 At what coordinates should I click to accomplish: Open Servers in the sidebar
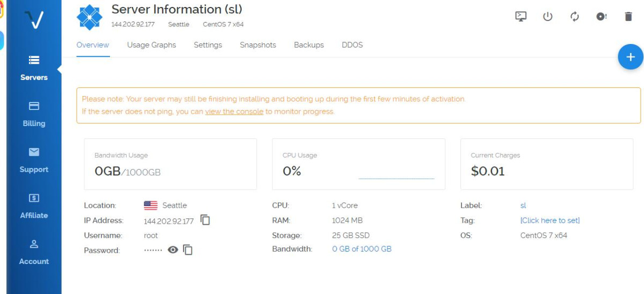click(x=34, y=68)
